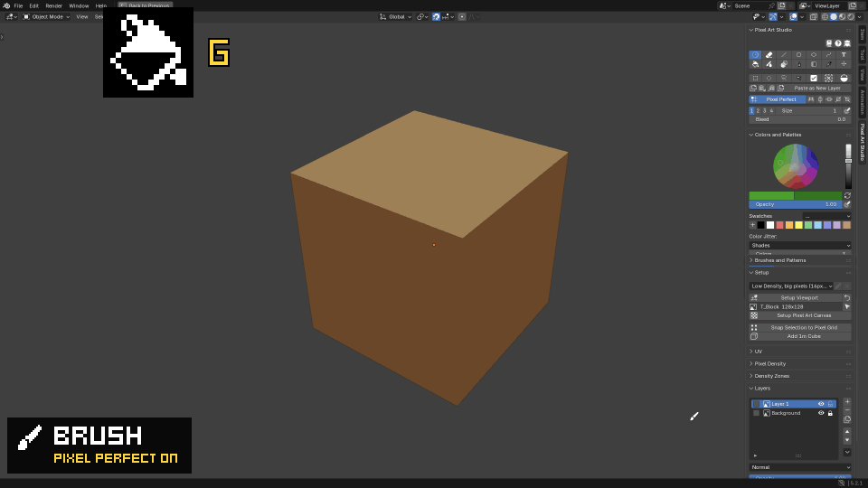Collapse the Colors and Palettes panel

(x=751, y=135)
